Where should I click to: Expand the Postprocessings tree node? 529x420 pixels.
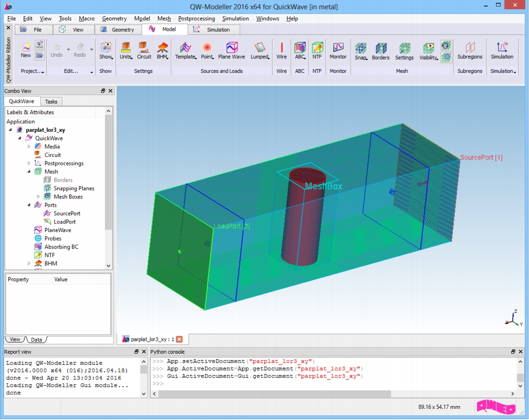29,163
